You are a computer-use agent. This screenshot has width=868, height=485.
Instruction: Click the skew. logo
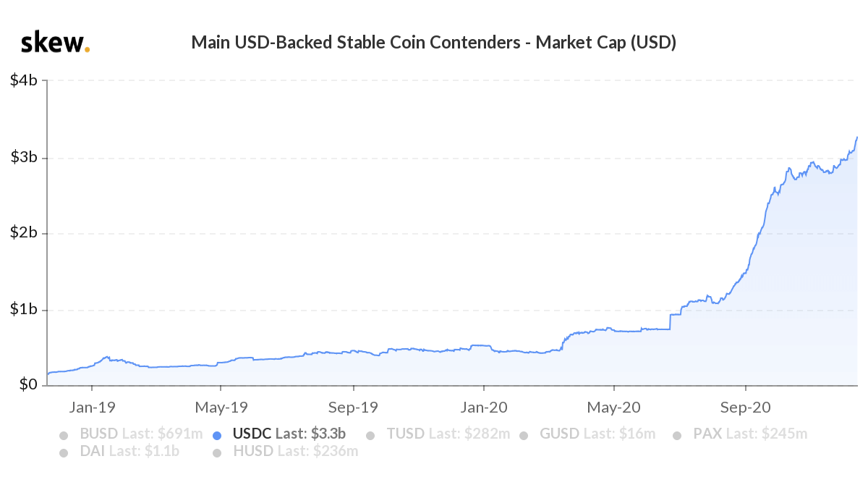point(56,43)
